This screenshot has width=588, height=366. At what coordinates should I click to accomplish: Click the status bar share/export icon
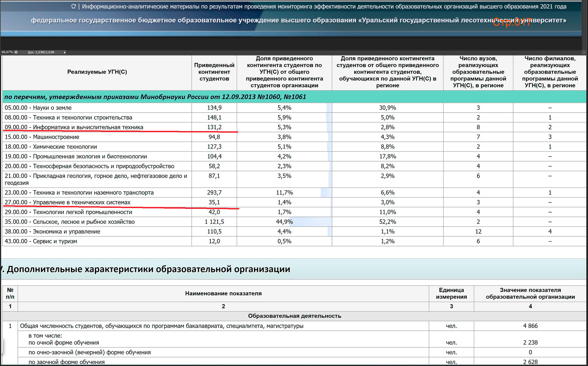[16, 52]
